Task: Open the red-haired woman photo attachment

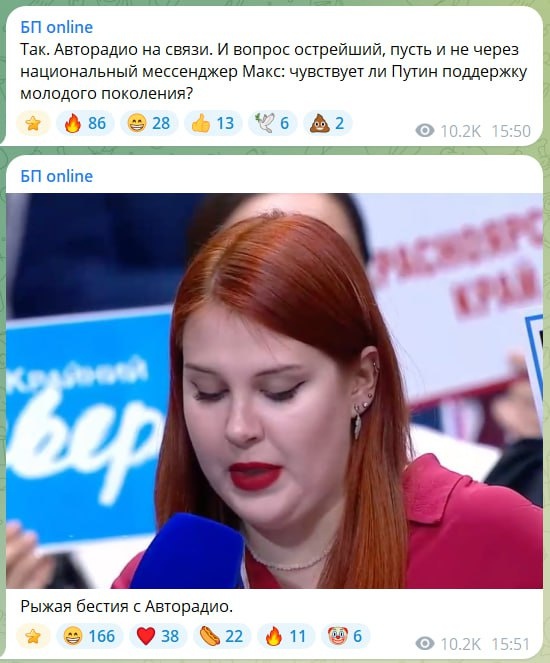Action: tap(274, 391)
